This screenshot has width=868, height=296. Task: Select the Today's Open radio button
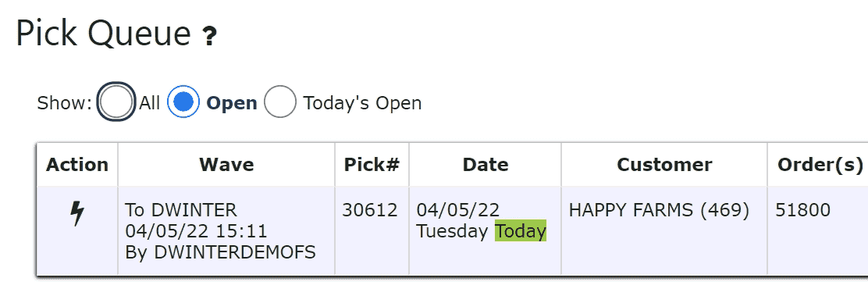coord(279,102)
